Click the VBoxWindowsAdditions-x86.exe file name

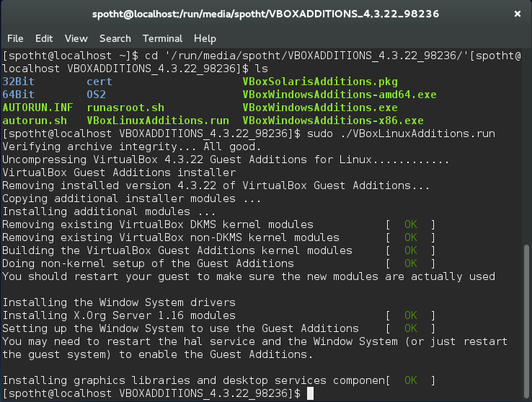point(333,121)
